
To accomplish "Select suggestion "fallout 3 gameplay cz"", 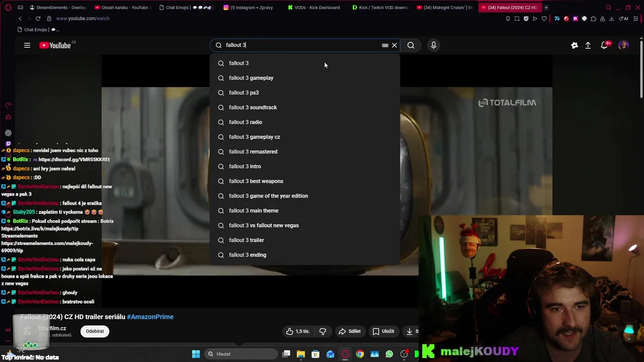I will (305, 137).
